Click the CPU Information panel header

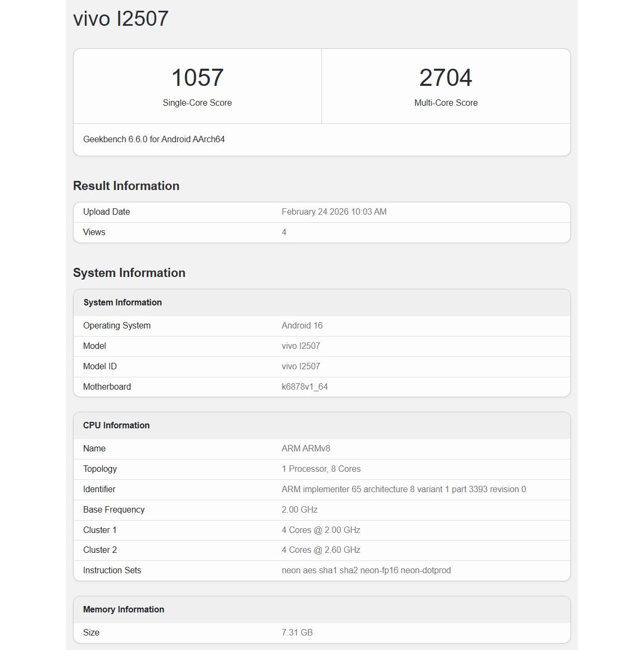pyautogui.click(x=116, y=425)
